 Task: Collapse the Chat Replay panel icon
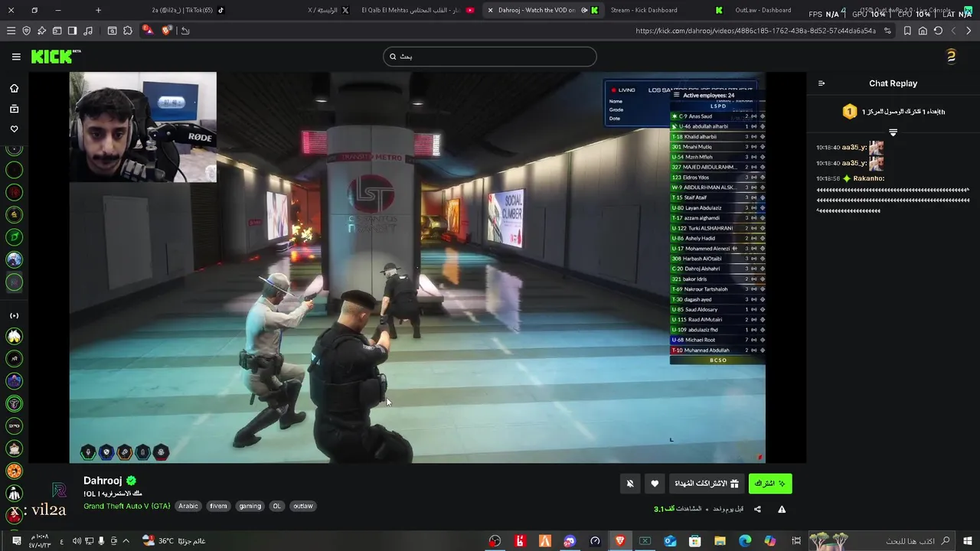point(822,83)
